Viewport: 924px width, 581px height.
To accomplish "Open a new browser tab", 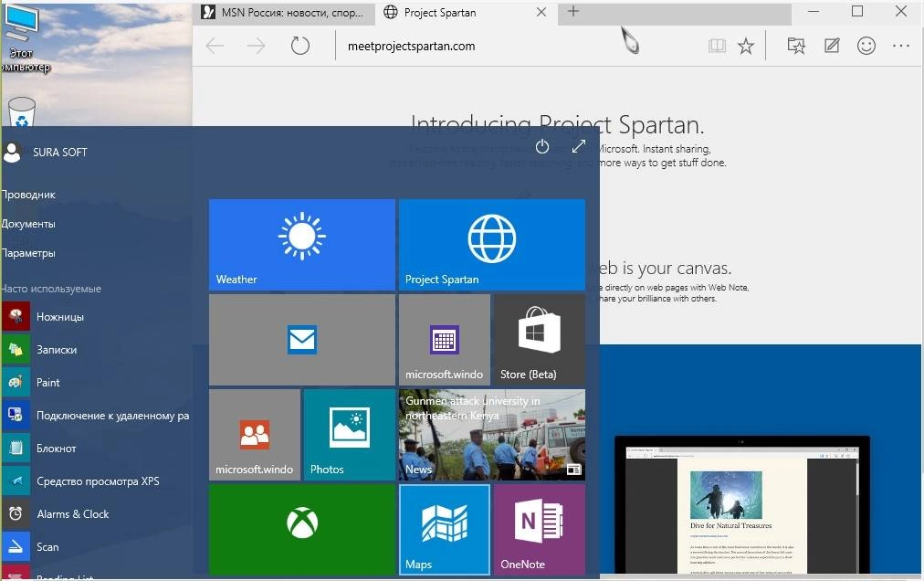I will 573,11.
